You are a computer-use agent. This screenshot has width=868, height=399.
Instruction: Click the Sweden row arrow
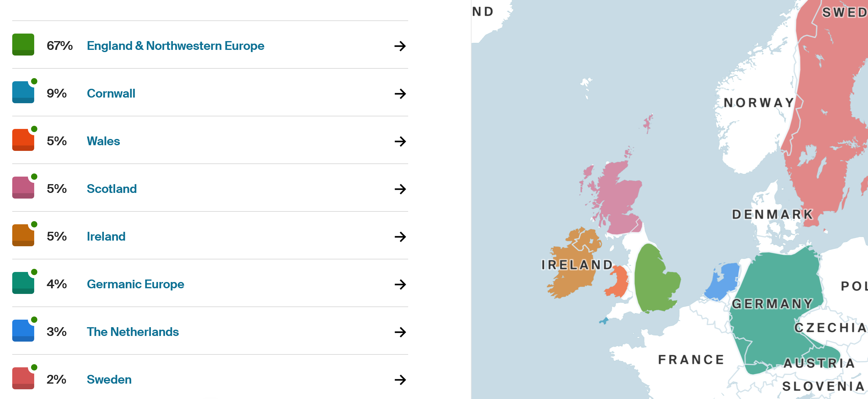point(400,380)
